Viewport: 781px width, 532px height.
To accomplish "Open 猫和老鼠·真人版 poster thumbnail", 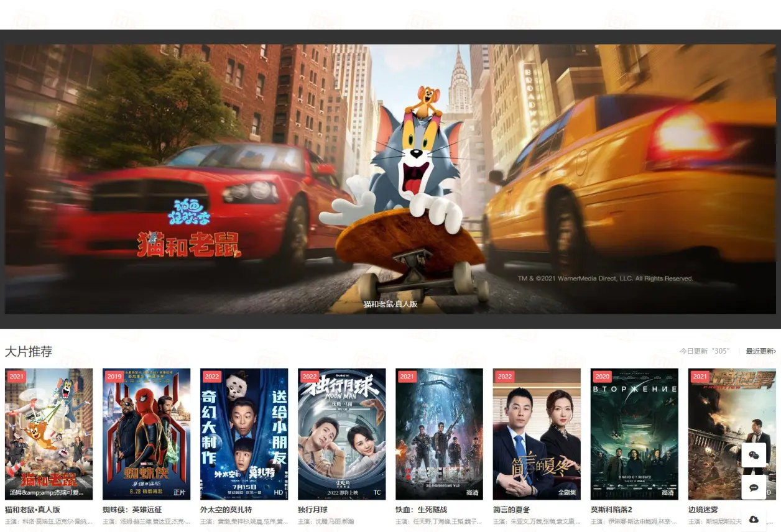I will (x=49, y=434).
